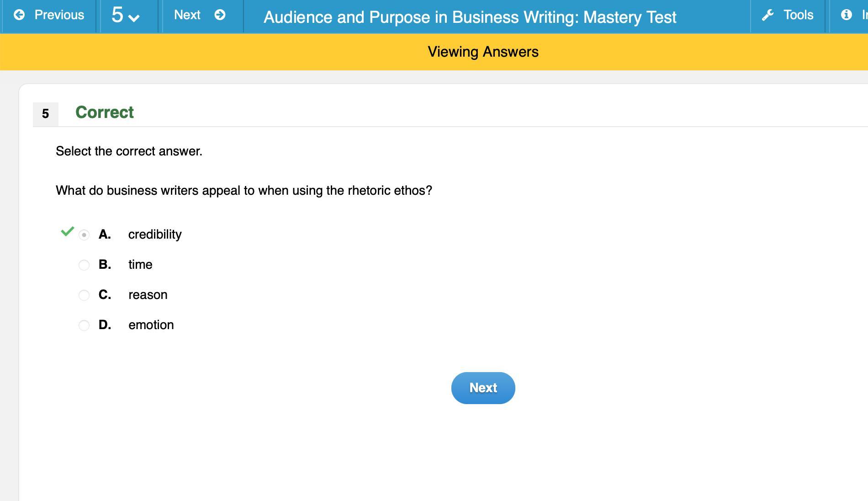Select radio button for option C reason

(84, 295)
